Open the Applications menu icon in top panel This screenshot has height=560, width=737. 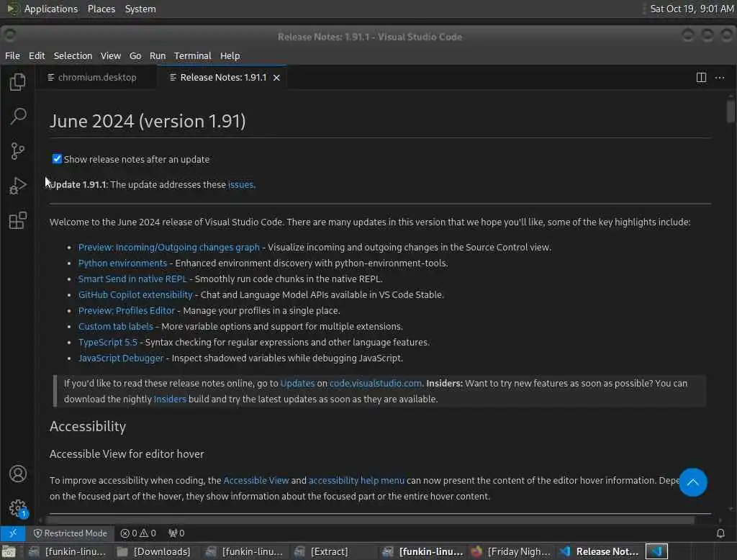(12, 9)
